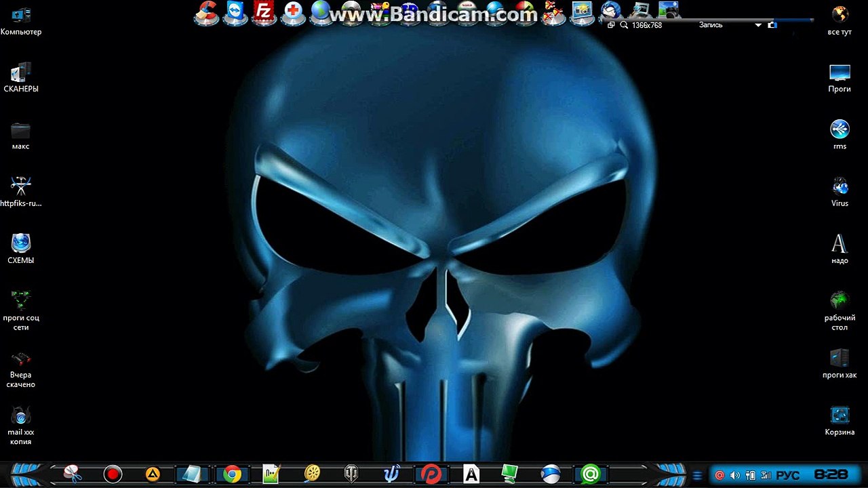Click the blue globe taskbar icon

[x=551, y=474]
